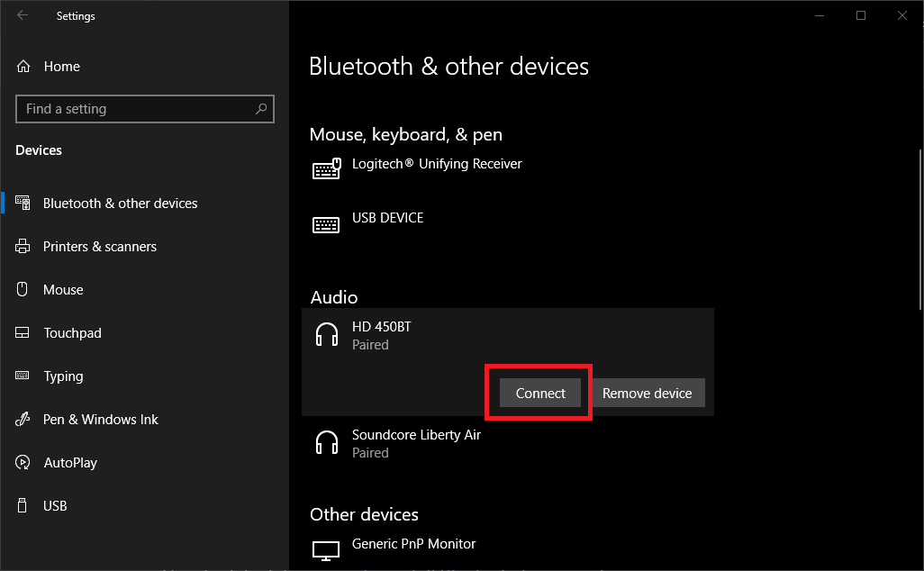Click the HD 450BT headphones icon
924x571 pixels.
click(327, 335)
